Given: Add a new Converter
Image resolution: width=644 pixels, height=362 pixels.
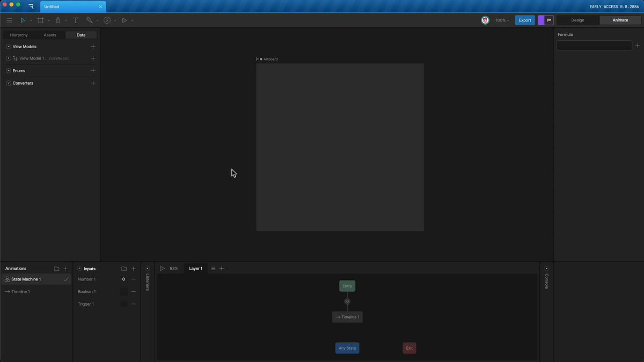Looking at the screenshot, I should 93,83.
